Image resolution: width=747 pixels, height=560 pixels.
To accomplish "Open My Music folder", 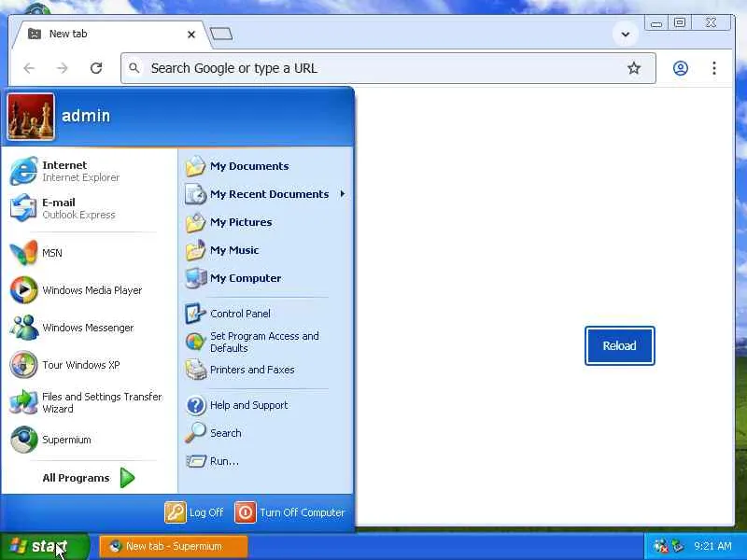I will (266, 250).
